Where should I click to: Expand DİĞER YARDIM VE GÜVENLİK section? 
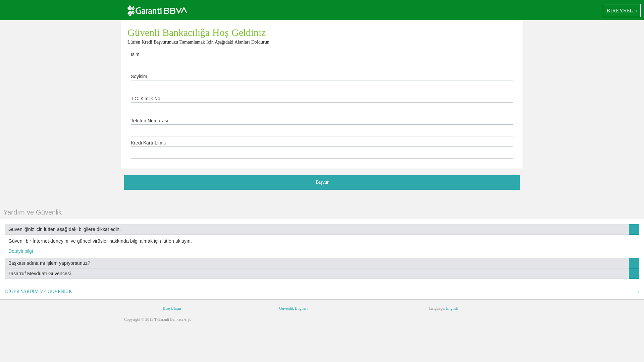click(x=322, y=292)
